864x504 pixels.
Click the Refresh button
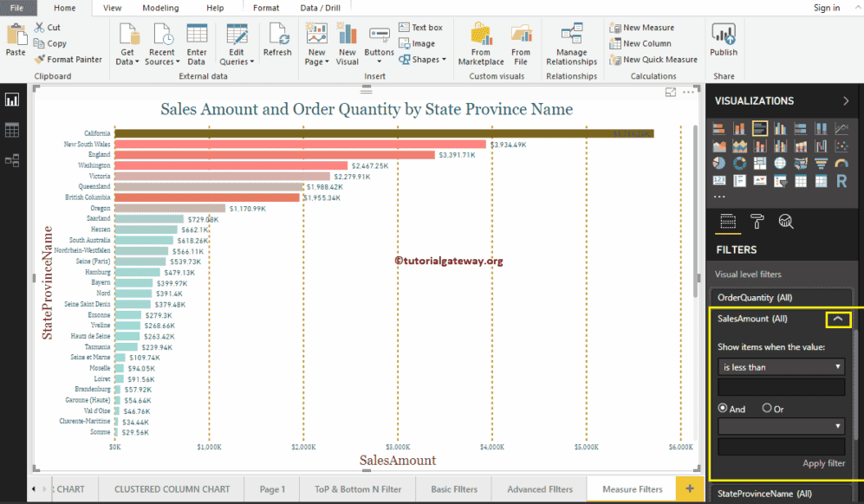coord(277,40)
